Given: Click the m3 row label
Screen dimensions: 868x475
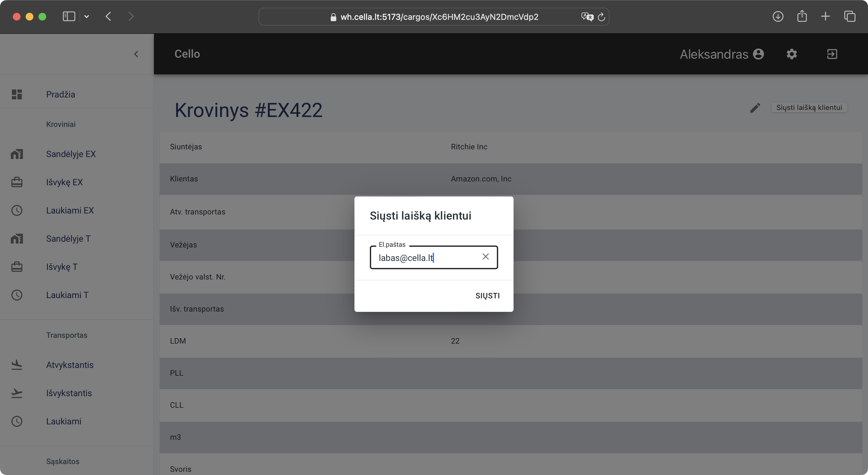Looking at the screenshot, I should 175,437.
